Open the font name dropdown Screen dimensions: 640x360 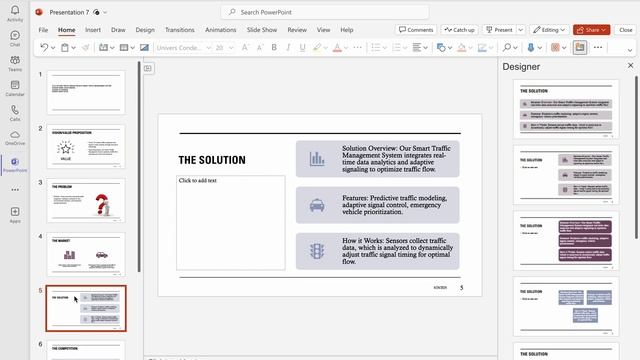(209, 48)
